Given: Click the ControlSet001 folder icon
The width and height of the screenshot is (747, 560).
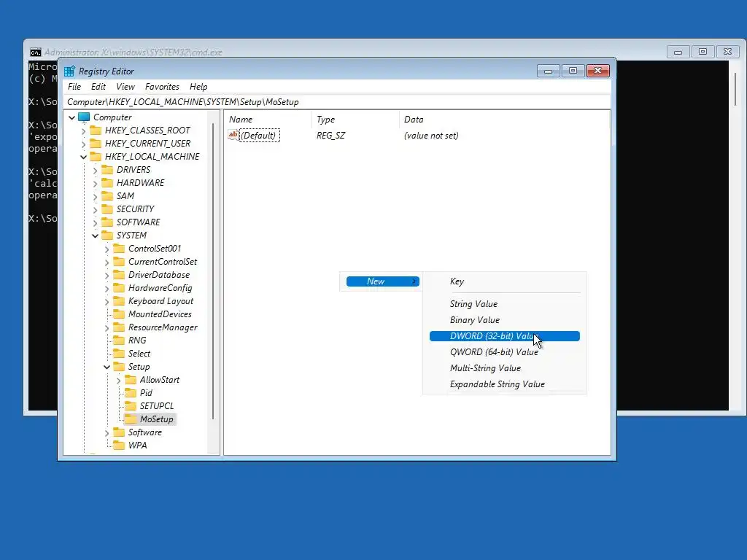Looking at the screenshot, I should coord(119,249).
